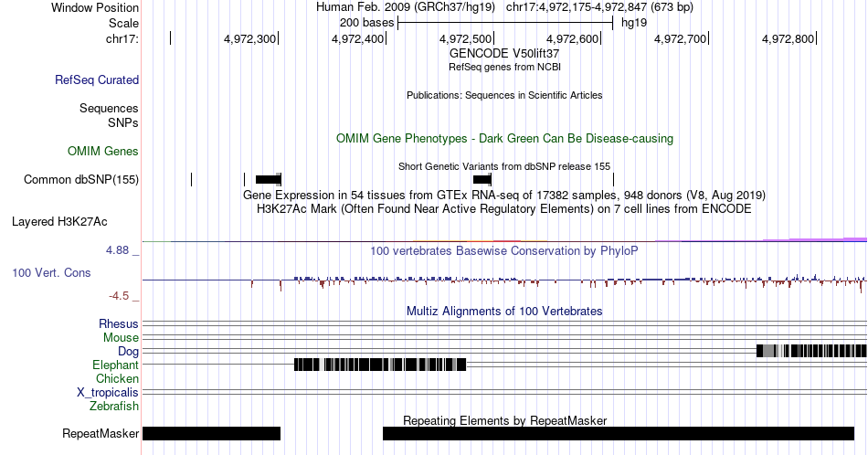Click Multiz Alignments of 100 Vertebrates title
The width and height of the screenshot is (868, 455).
coord(504,311)
